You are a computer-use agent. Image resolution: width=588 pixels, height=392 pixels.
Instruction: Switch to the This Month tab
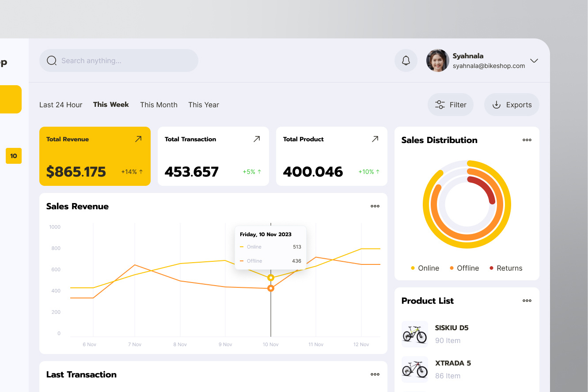click(159, 105)
